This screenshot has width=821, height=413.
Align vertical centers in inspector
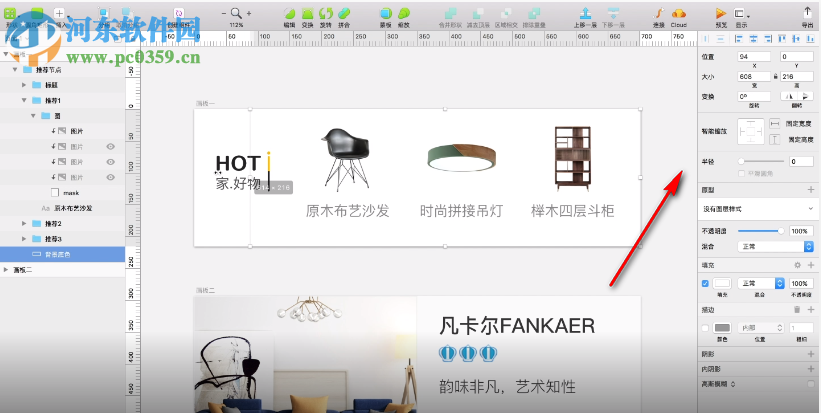point(796,38)
